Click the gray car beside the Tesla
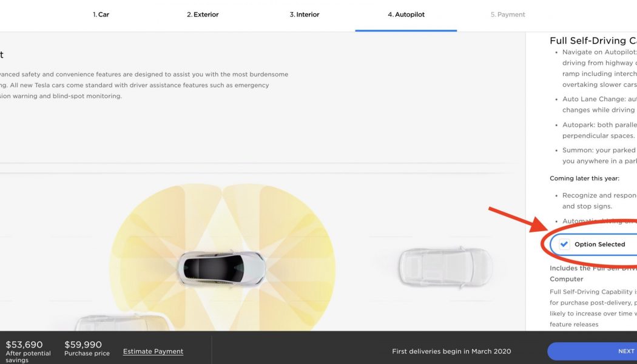Image resolution: width=637 pixels, height=364 pixels. coord(446,267)
